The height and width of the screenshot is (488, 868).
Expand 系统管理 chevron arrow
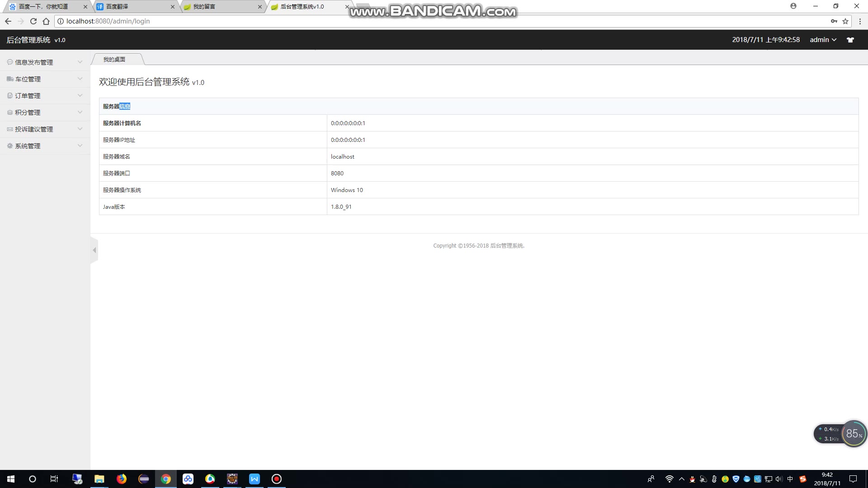point(80,145)
